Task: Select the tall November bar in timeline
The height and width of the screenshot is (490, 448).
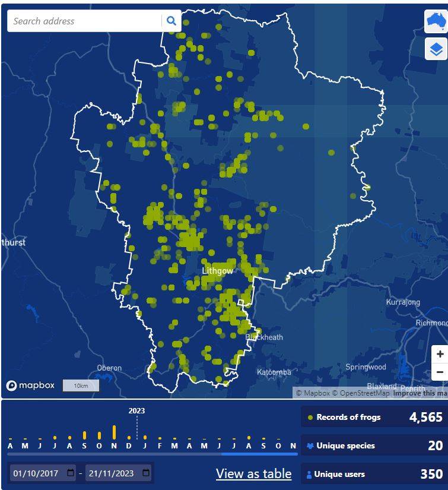Action: coord(114,432)
